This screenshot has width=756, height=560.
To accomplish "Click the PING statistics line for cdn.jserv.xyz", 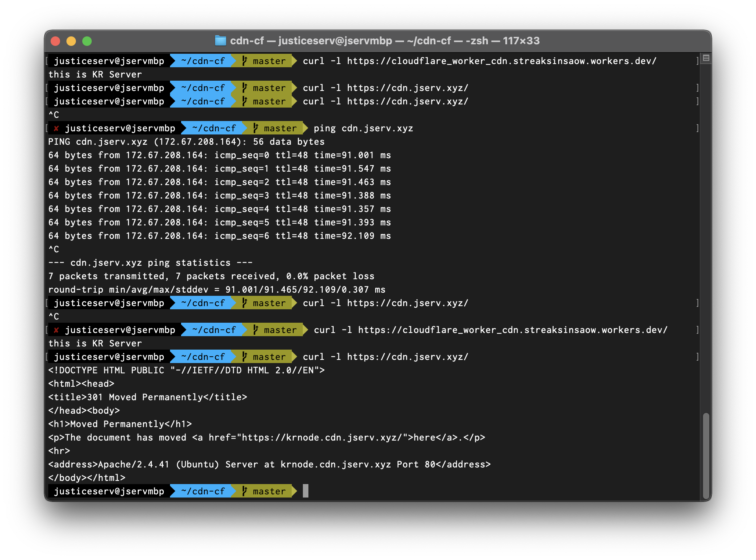I will point(150,262).
